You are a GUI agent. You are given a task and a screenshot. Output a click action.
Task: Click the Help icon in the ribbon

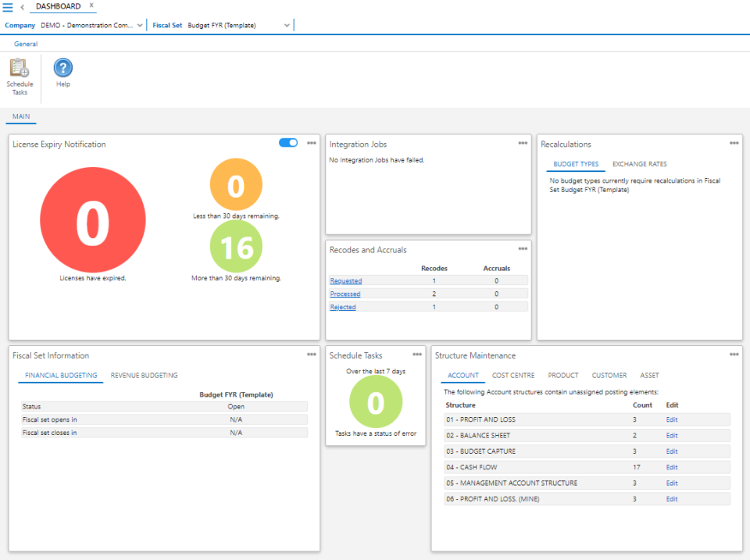point(62,69)
